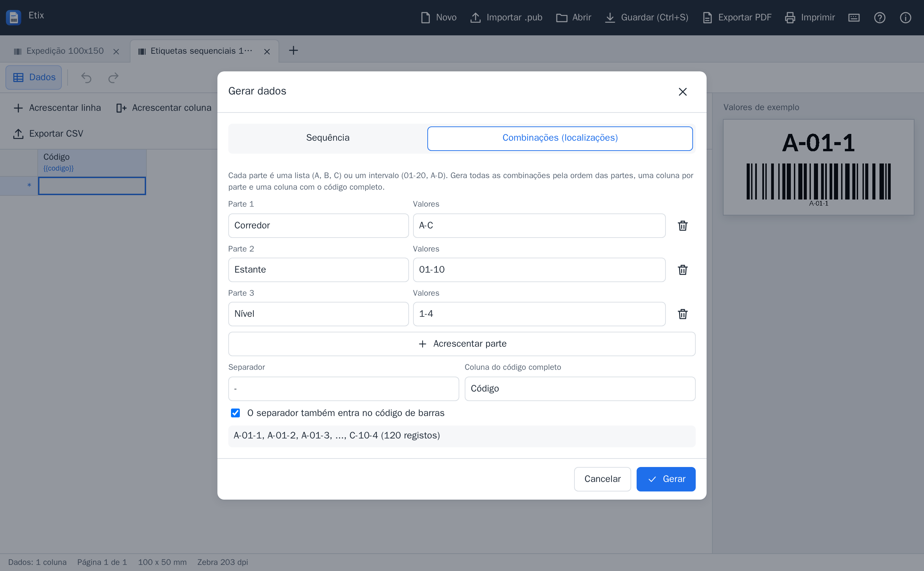Delete Parte 2 Estante with trash icon
924x571 pixels.
click(x=682, y=270)
